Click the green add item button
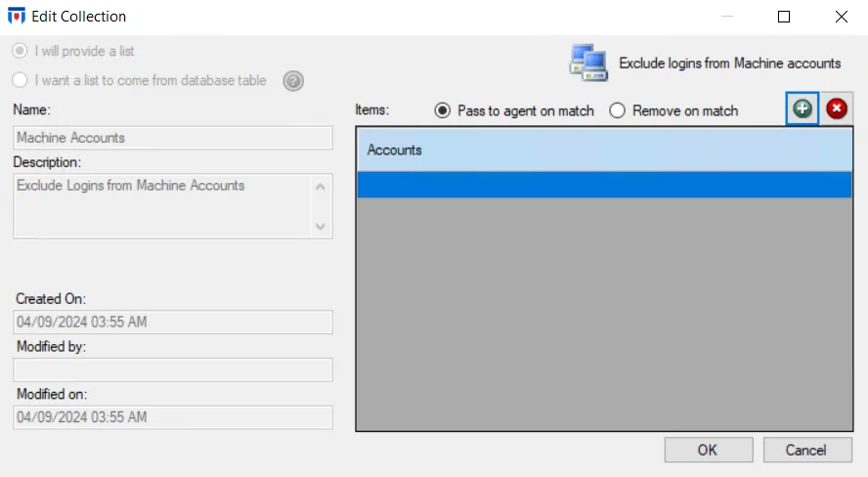868x477 pixels. (x=803, y=109)
